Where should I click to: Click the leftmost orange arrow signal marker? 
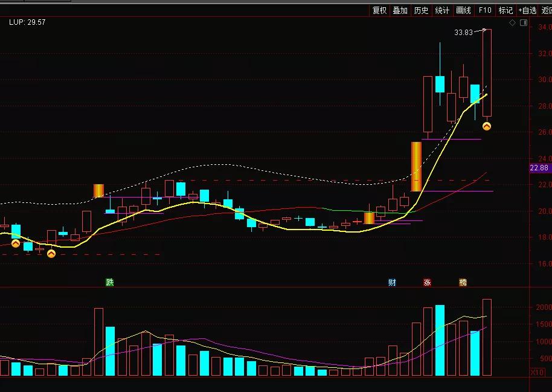(16, 243)
